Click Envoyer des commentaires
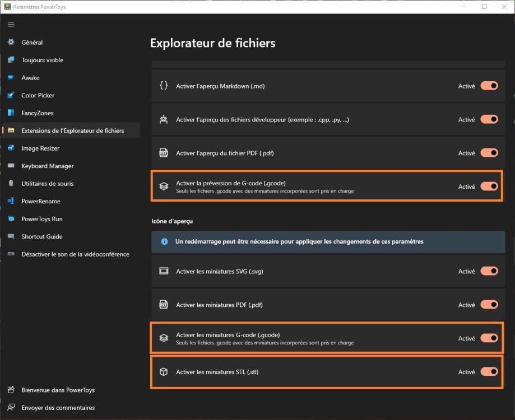 pos(58,408)
